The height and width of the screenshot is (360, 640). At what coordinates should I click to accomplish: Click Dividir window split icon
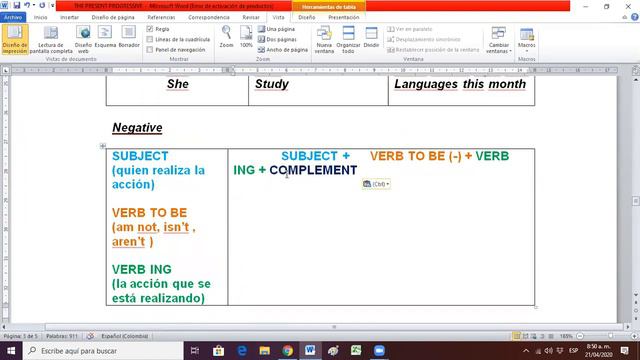pyautogui.click(x=371, y=37)
